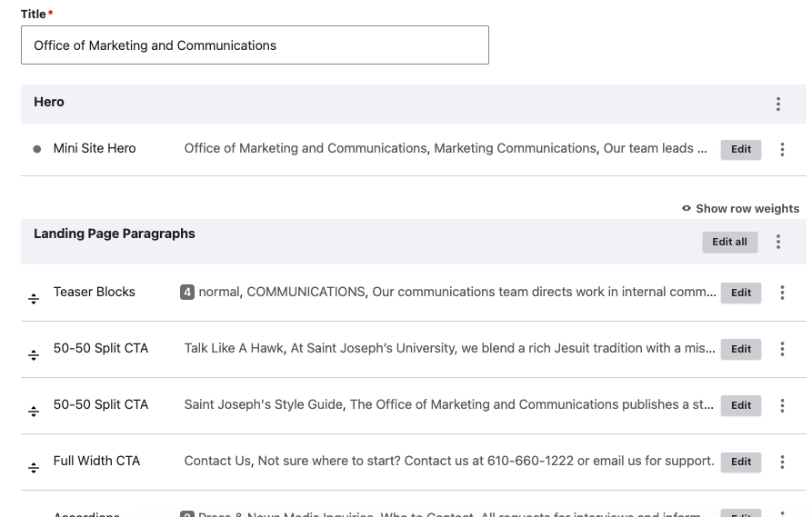Open Landing Page Paragraphs three-dot menu
Image resolution: width=812 pixels, height=517 pixels.
(777, 242)
